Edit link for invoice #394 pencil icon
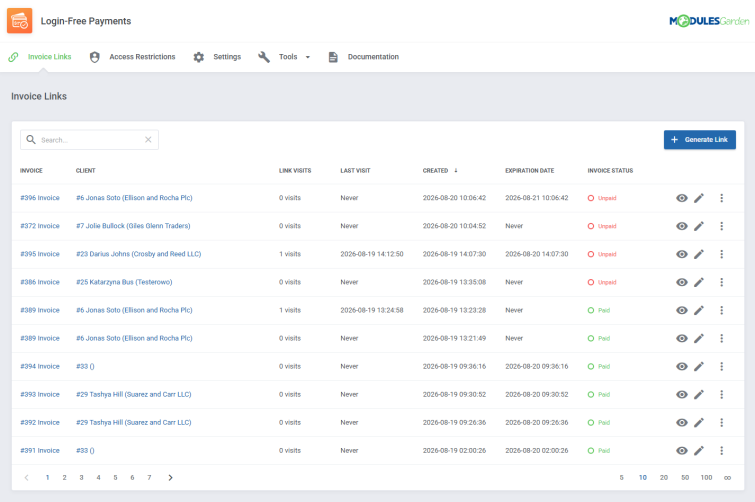Screen dimensions: 755x502 pos(699,366)
